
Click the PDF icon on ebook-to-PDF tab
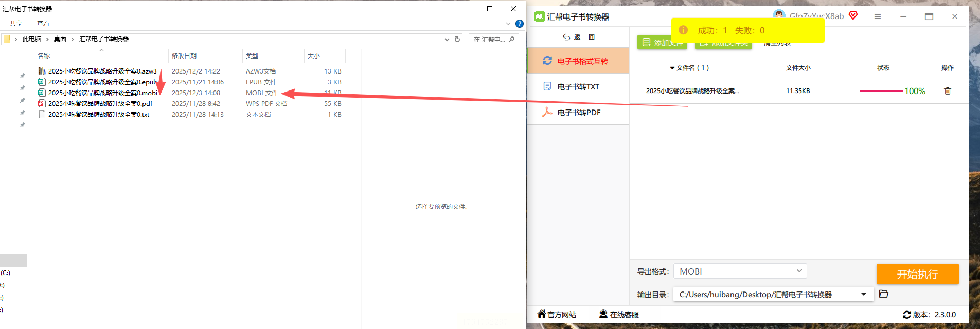point(547,112)
